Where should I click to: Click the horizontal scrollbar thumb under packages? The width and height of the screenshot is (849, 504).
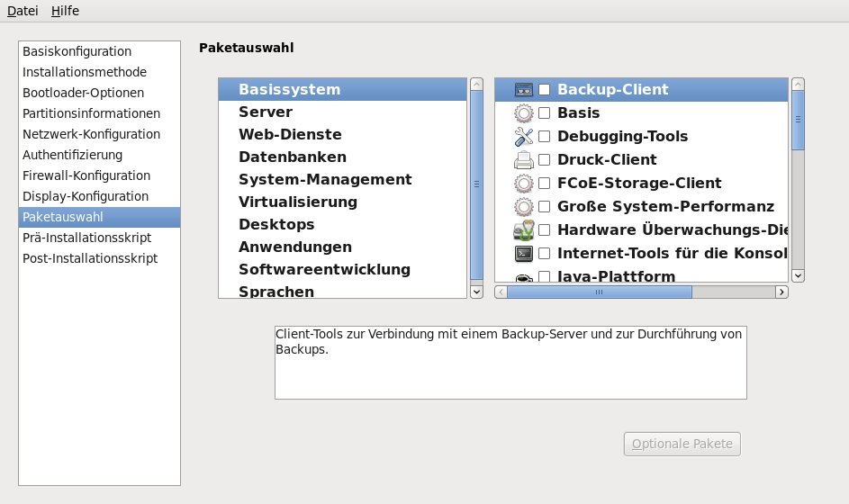599,292
